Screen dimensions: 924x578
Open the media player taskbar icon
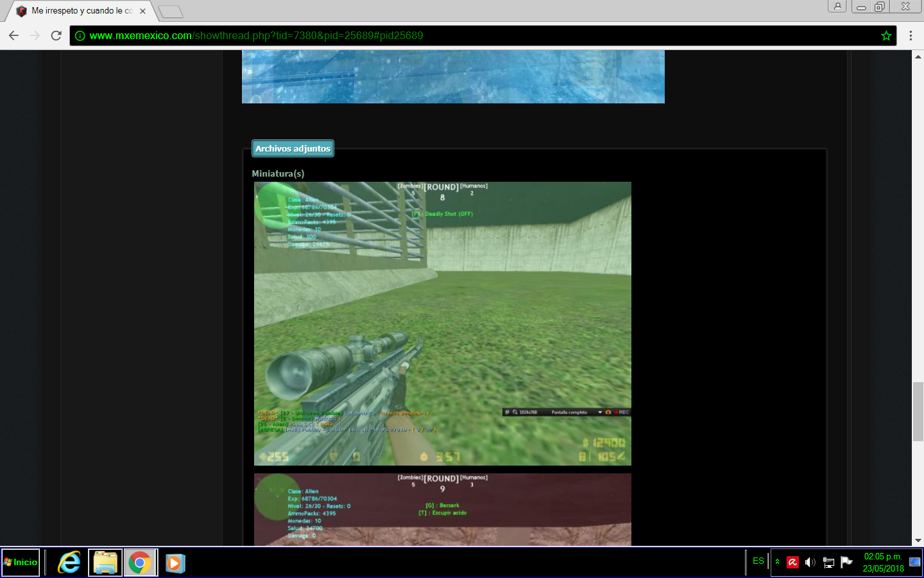click(175, 563)
